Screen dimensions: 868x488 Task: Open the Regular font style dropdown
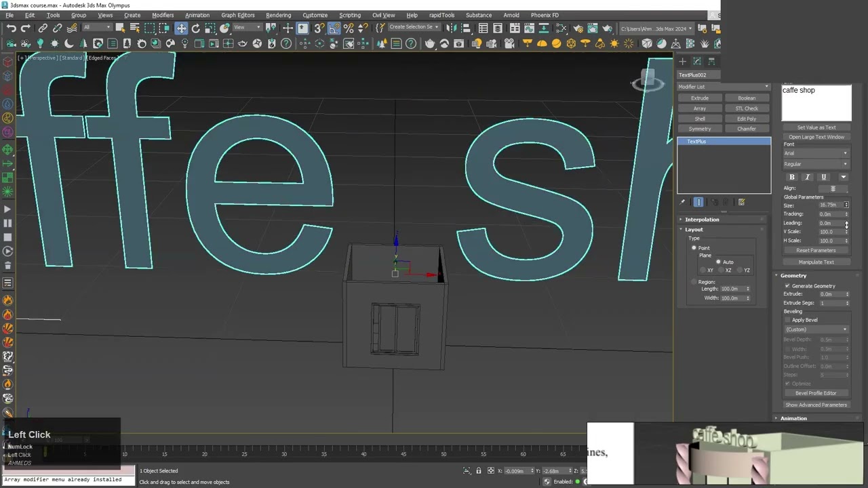point(816,164)
